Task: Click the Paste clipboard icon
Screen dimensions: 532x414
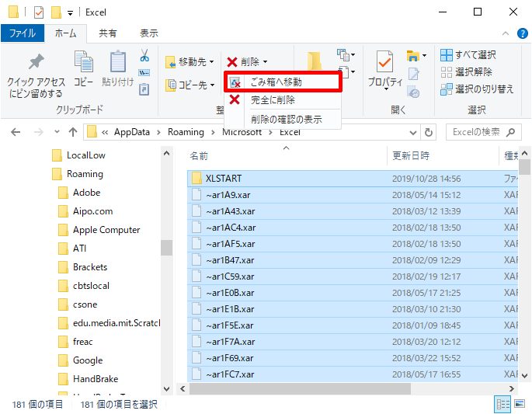Action: [x=118, y=61]
